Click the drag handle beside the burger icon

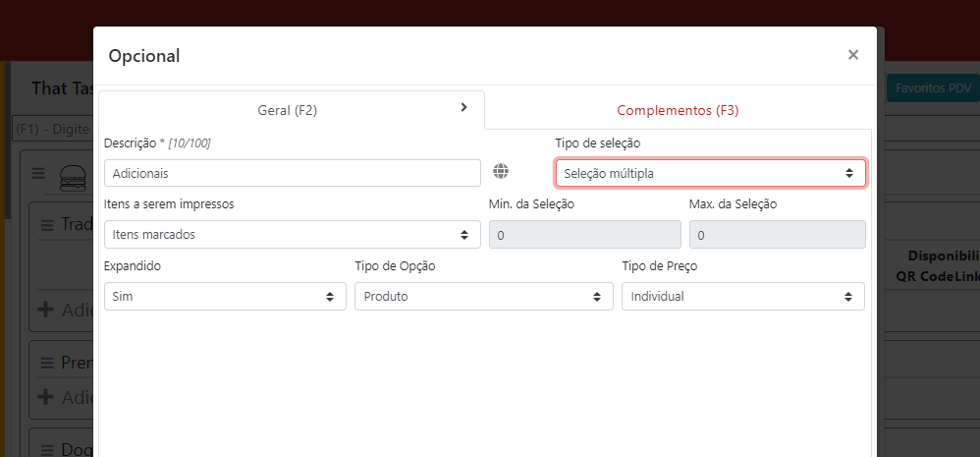(39, 174)
